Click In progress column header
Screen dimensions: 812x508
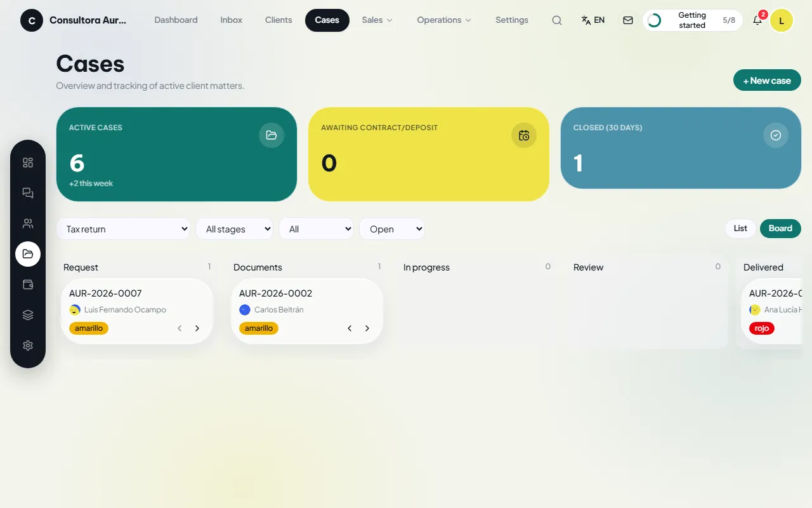(426, 267)
